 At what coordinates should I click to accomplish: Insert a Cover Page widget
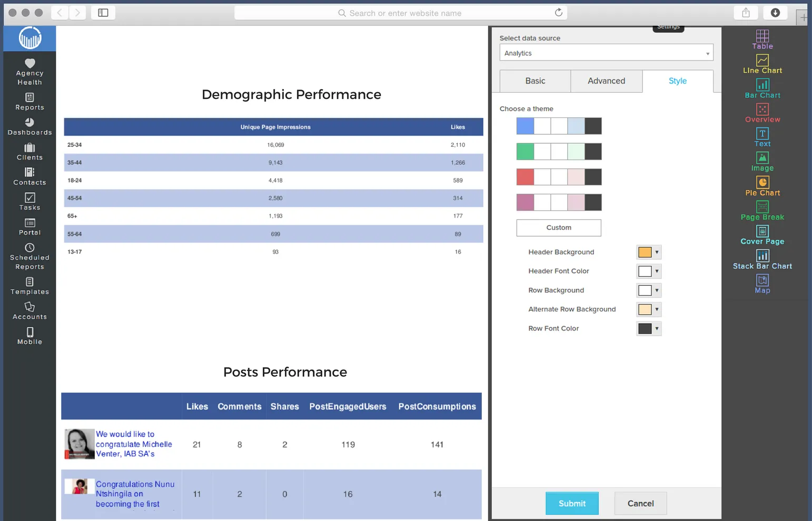tap(762, 235)
